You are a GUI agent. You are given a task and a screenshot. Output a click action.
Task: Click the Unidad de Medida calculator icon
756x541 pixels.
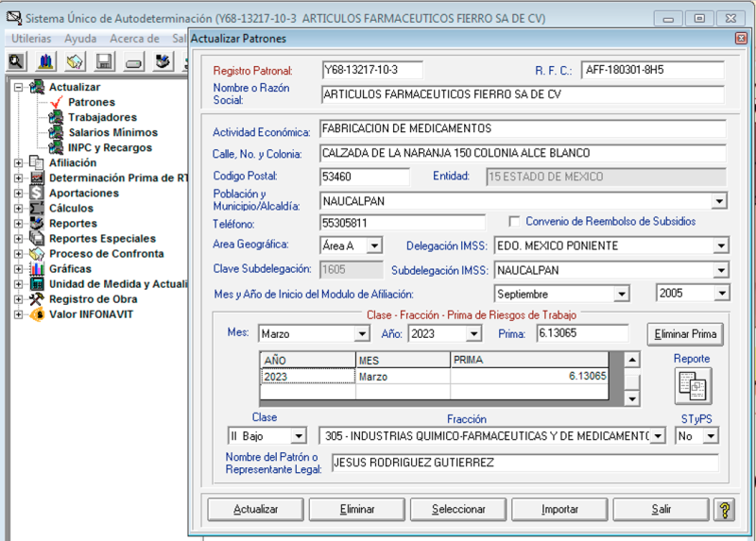click(37, 284)
